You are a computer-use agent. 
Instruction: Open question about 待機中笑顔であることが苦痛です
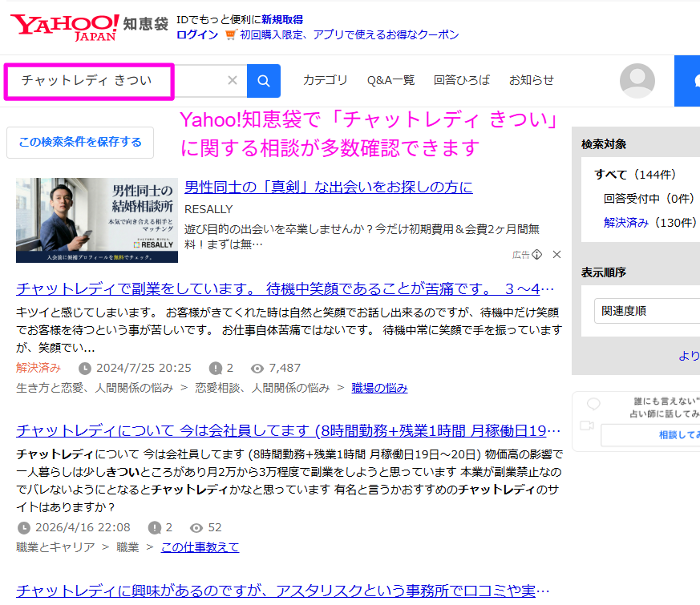[285, 288]
